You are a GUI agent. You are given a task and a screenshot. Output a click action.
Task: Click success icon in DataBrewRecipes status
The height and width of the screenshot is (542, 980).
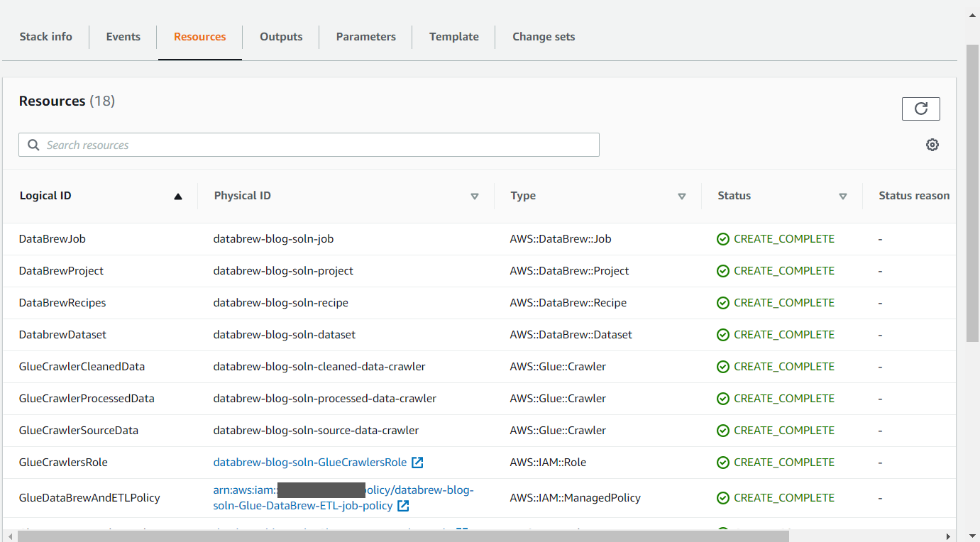click(723, 303)
